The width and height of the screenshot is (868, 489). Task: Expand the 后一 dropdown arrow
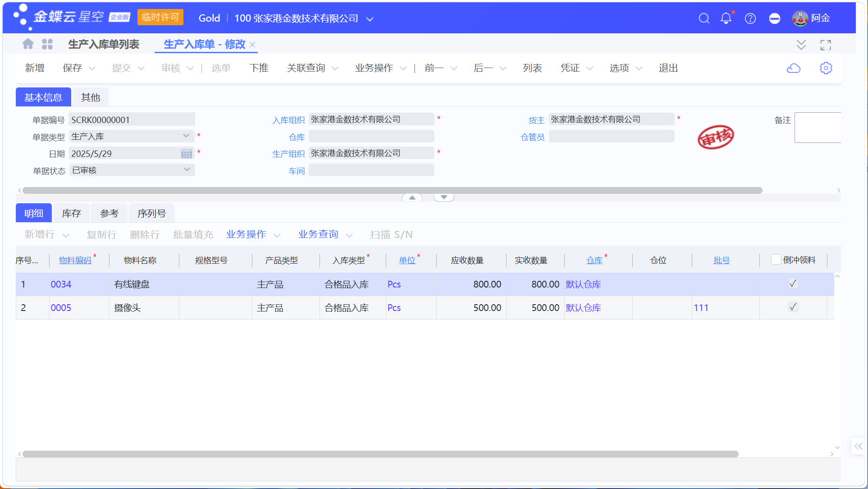(x=503, y=69)
